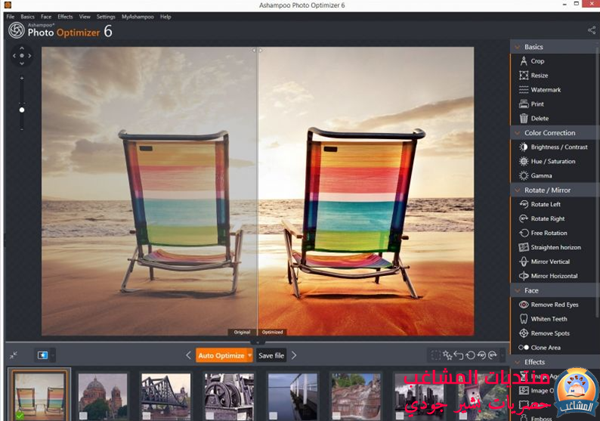This screenshot has width=600, height=421.
Task: Select the Crop tool icon
Action: 524,61
